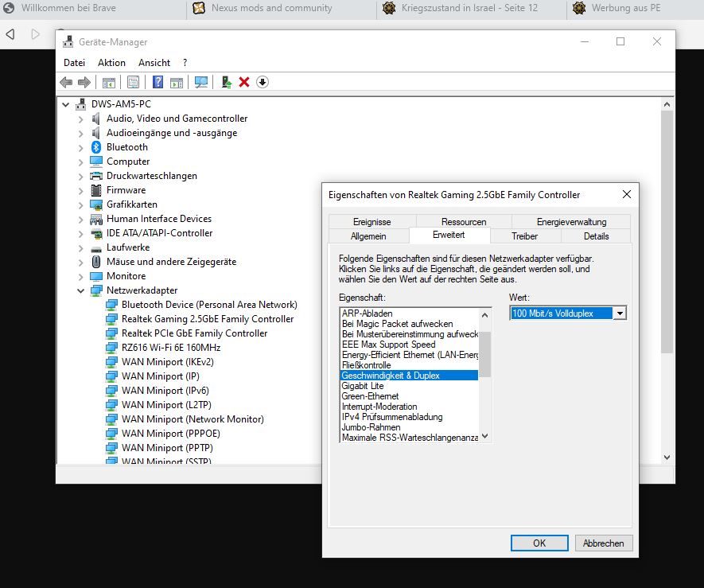This screenshot has height=588, width=704.
Task: Click the Brave browser forward arrow
Action: coord(35,34)
